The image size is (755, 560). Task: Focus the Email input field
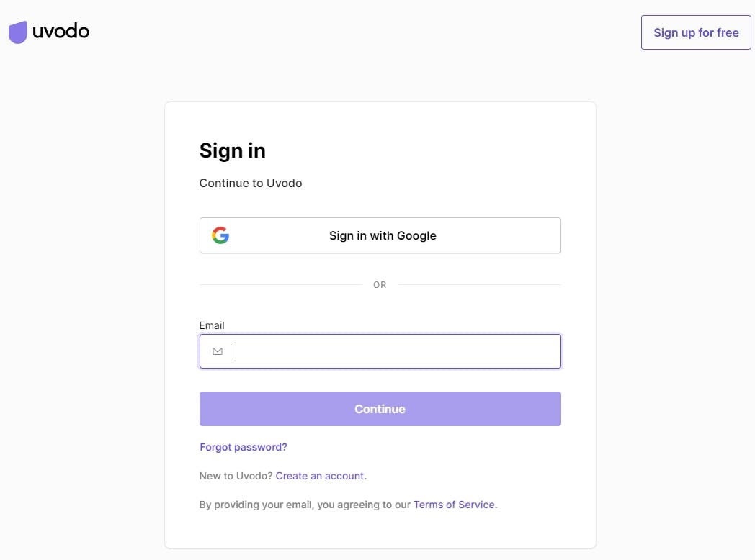click(x=393, y=351)
